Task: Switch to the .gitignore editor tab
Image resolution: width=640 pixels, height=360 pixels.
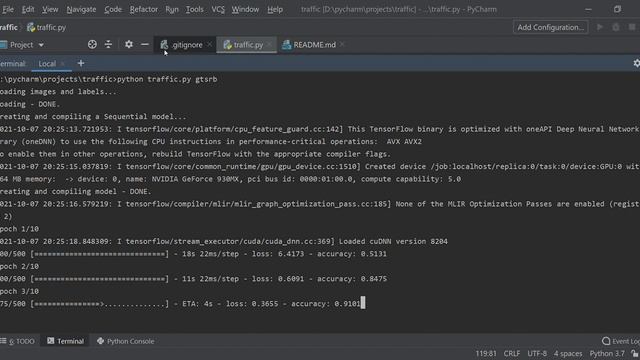Action: tap(186, 45)
